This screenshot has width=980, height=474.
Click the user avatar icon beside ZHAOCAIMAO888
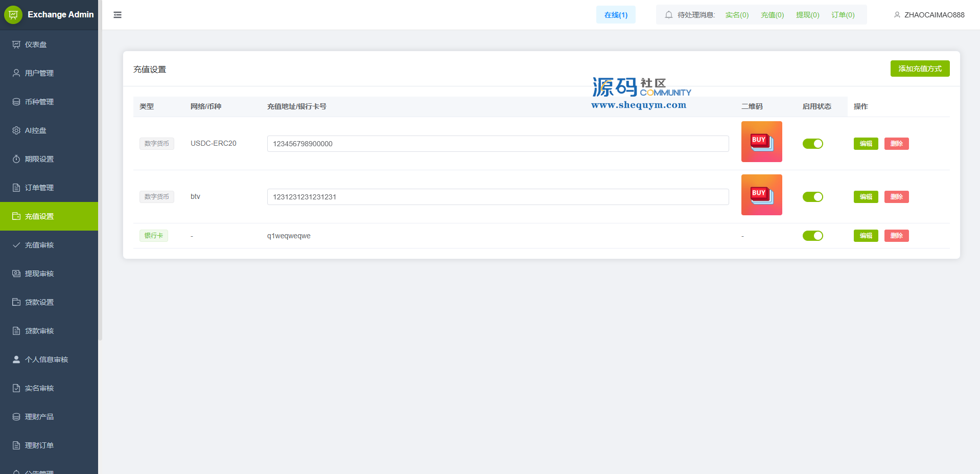[x=897, y=15]
